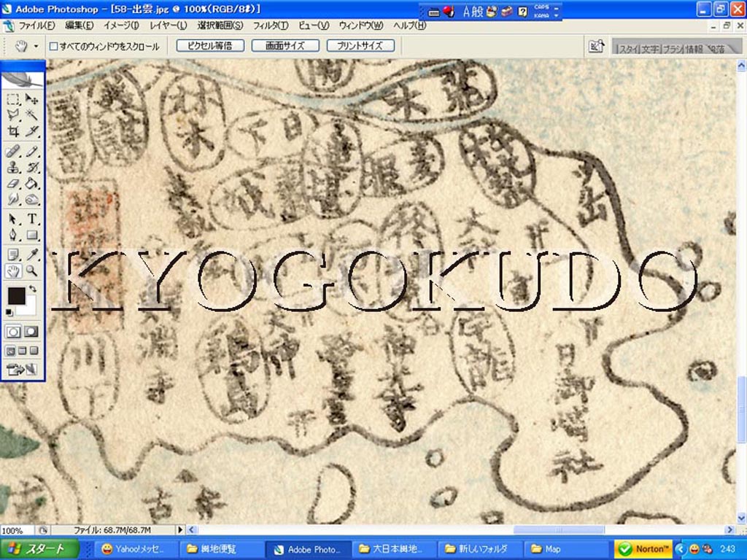Set Full Screen Mode with menu bar
Screen dimensions: 747x560
(23, 351)
